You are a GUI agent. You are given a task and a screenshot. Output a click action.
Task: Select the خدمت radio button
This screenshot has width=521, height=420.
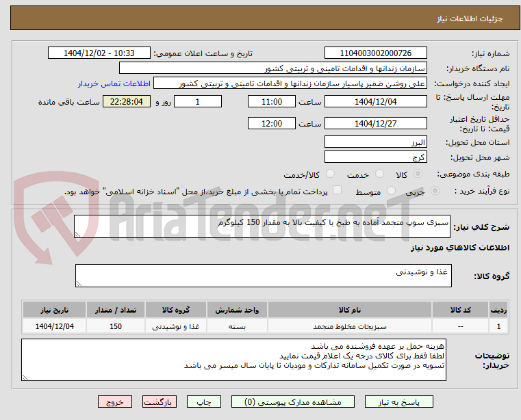tap(379, 174)
